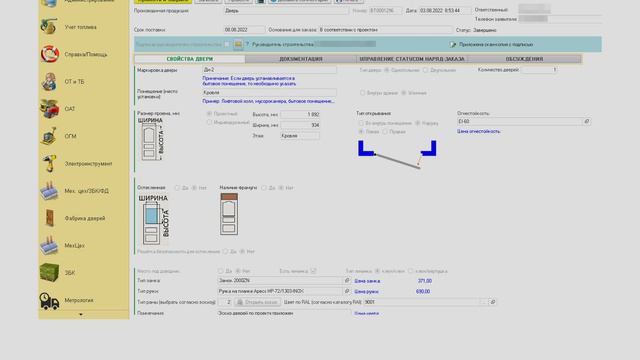Click the Срок поставки date field
640x360 pixels.
244,30
